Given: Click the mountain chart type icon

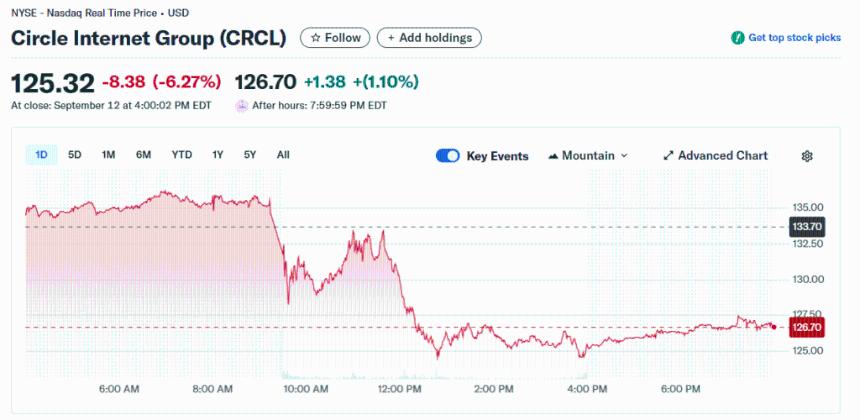Looking at the screenshot, I should [x=553, y=156].
